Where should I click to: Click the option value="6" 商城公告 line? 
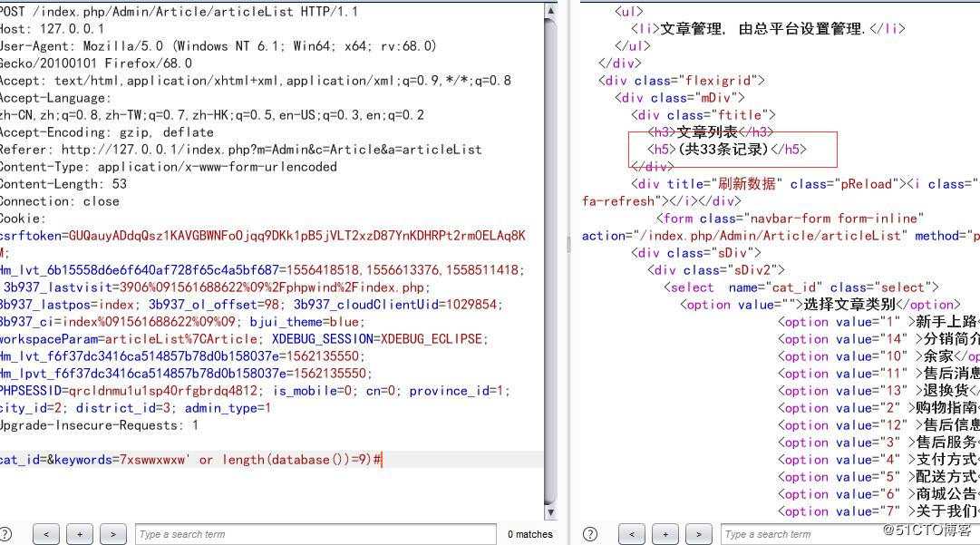[x=878, y=493]
